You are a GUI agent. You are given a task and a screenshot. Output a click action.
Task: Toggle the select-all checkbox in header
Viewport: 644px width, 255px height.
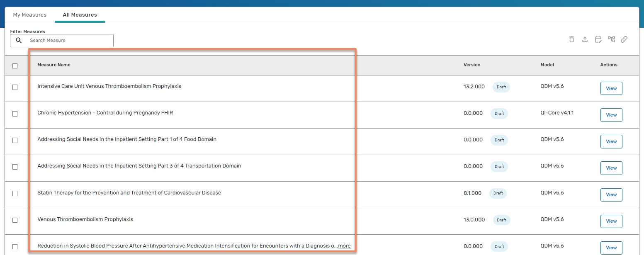[15, 66]
